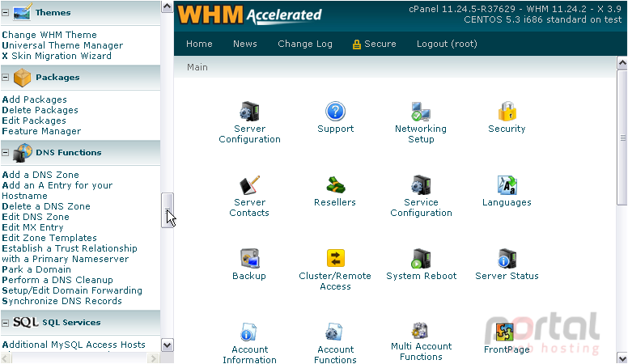The width and height of the screenshot is (628, 364).
Task: Go to Home in top navigation
Action: [199, 44]
